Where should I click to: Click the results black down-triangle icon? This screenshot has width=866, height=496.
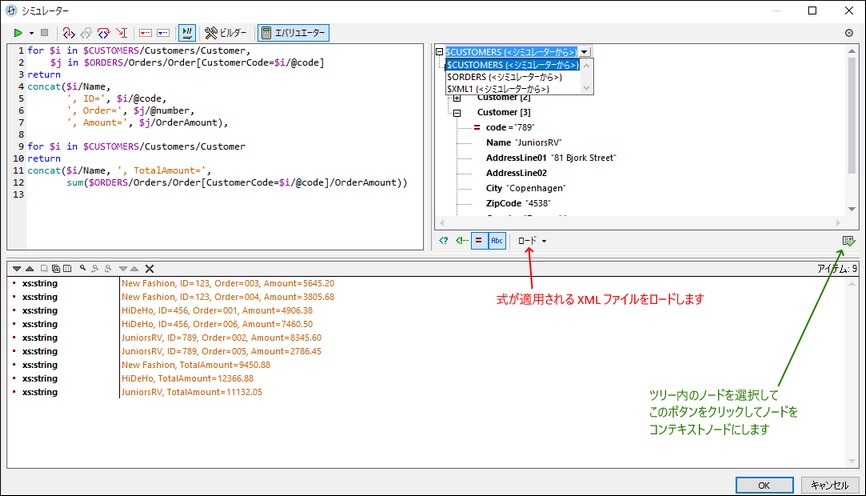[17, 269]
